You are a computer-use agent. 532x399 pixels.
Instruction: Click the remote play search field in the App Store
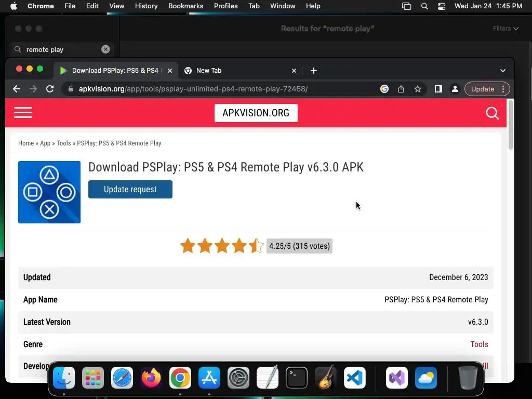(x=62, y=49)
